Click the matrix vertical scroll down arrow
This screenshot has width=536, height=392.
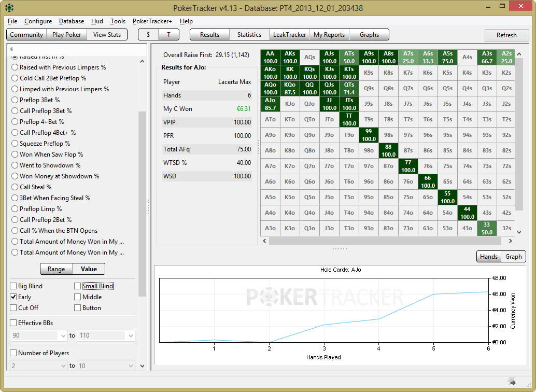(x=519, y=232)
